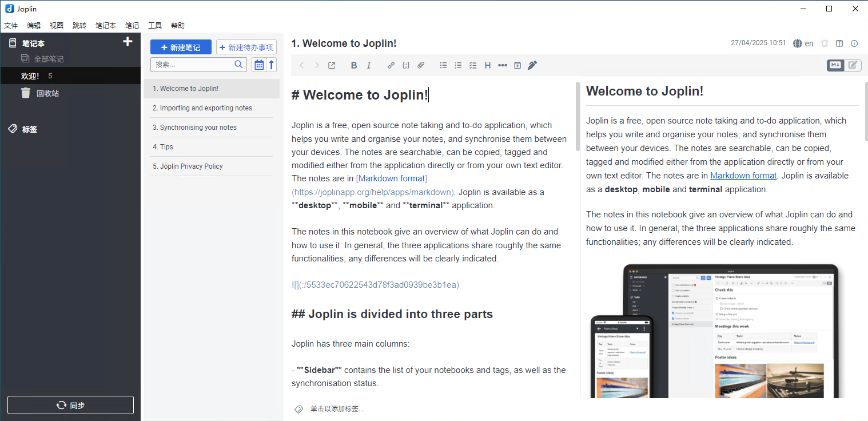
Task: Select note '1. Welcome to Joplin!' in list
Action: point(212,89)
